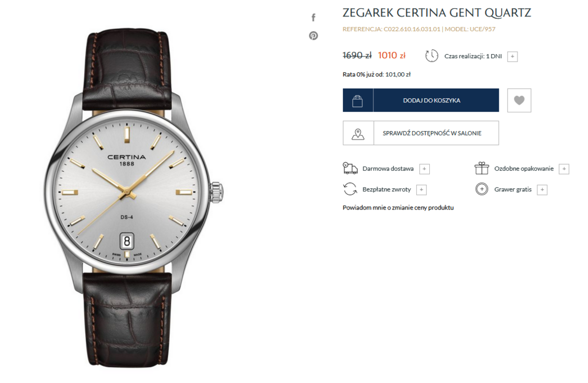Add watch to wishlist heart
The height and width of the screenshot is (383, 588).
[x=519, y=100]
